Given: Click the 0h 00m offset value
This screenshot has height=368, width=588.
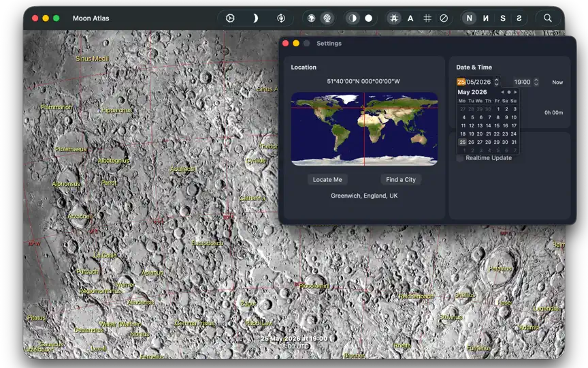Looking at the screenshot, I should point(553,112).
